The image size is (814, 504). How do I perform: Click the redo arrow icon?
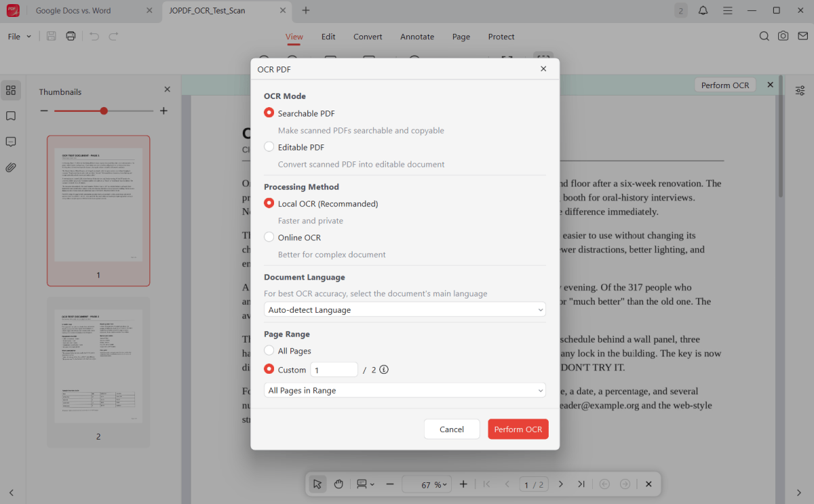pos(114,37)
